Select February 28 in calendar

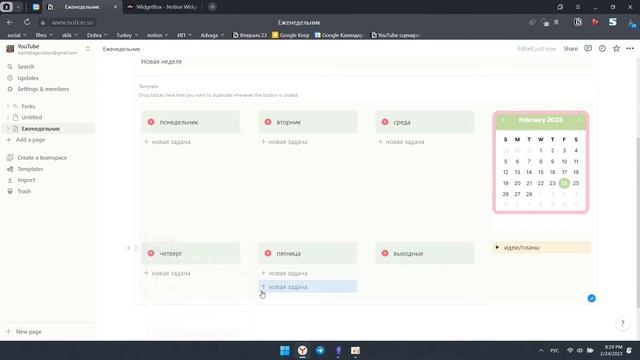(x=529, y=194)
